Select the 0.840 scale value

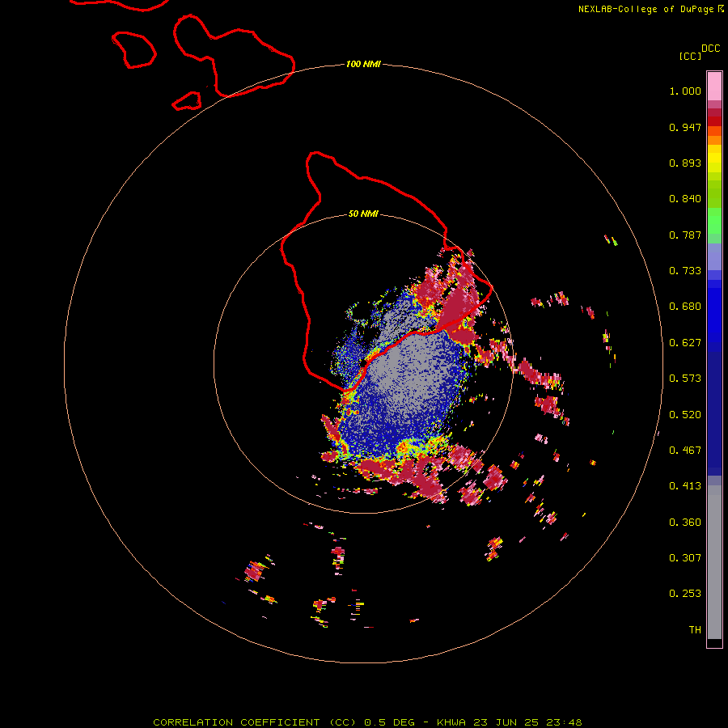click(685, 199)
